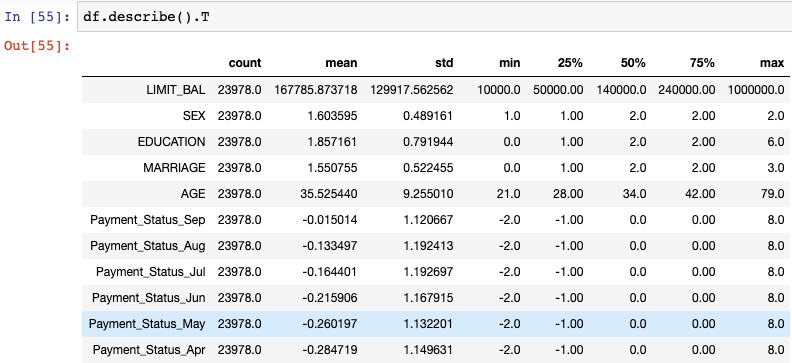Click the 75% column header

[702, 63]
